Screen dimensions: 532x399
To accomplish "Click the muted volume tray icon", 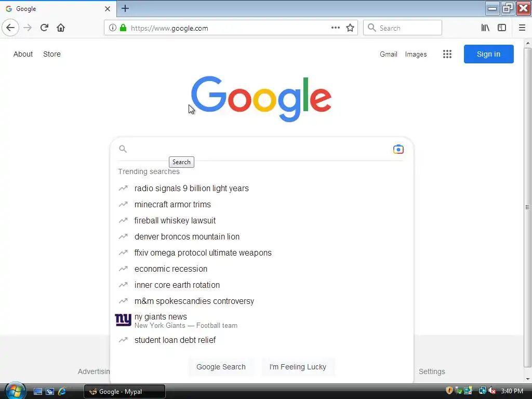I will tap(492, 391).
